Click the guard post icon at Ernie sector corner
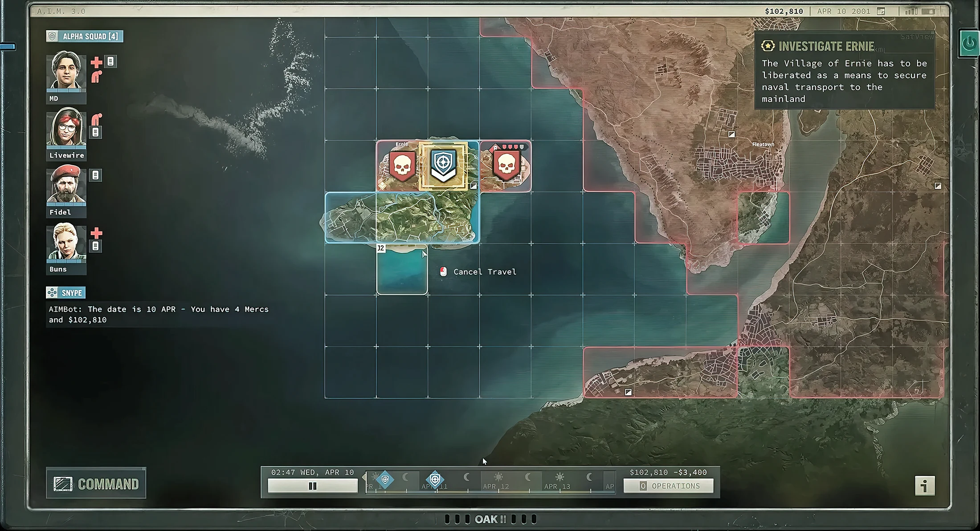The width and height of the screenshot is (980, 531). point(474,186)
